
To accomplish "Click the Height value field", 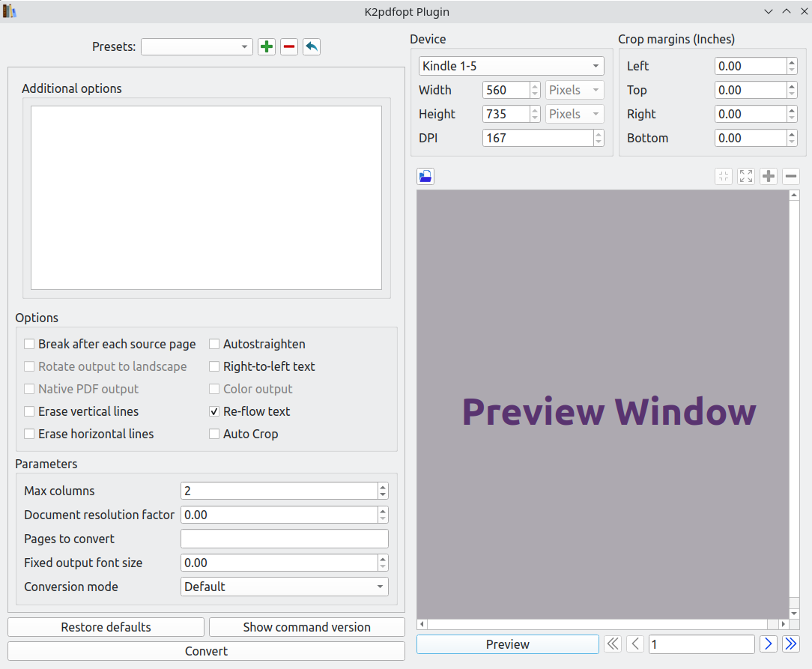I will click(x=506, y=114).
